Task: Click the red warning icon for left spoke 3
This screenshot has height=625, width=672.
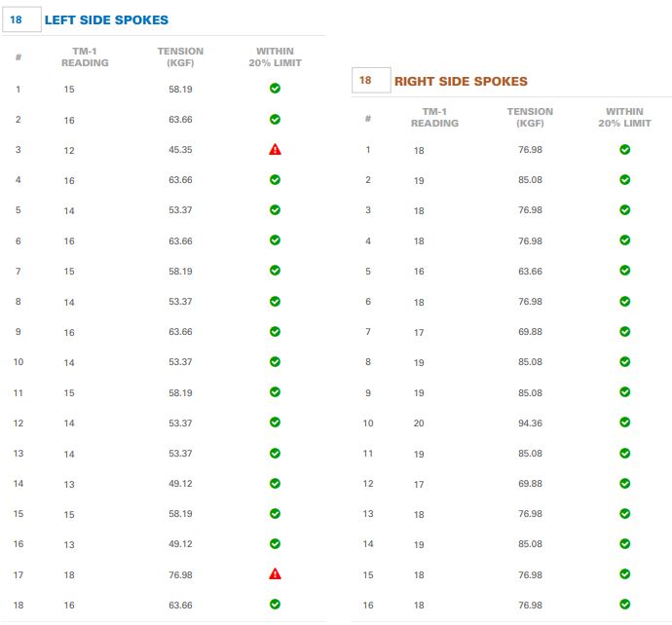Action: pyautogui.click(x=275, y=150)
